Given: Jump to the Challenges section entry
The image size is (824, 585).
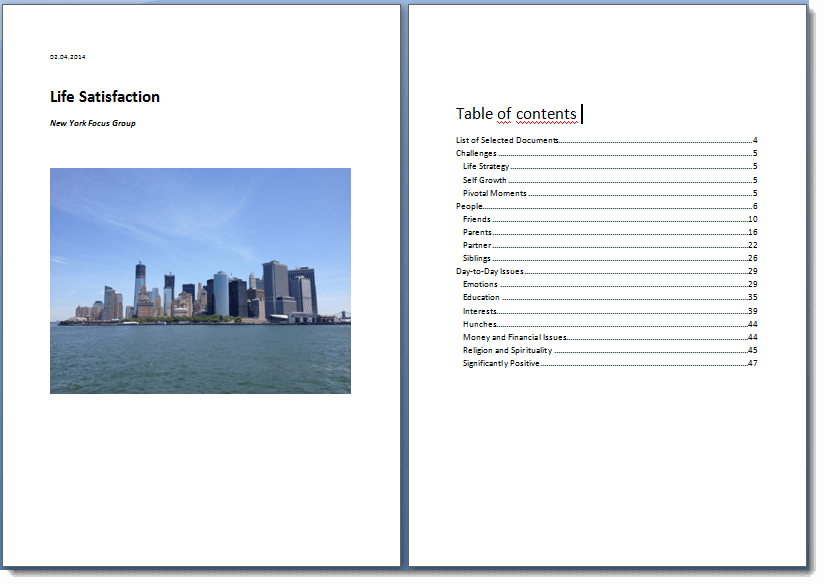Looking at the screenshot, I should pos(476,153).
